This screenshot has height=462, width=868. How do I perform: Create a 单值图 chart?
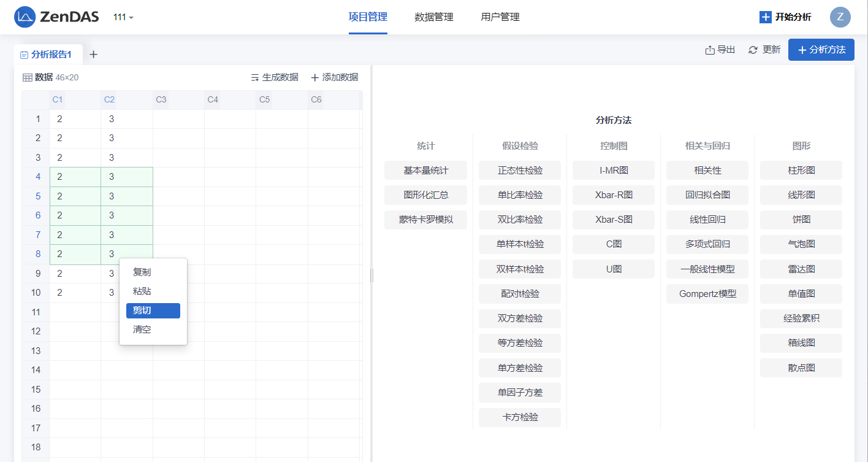pos(801,294)
